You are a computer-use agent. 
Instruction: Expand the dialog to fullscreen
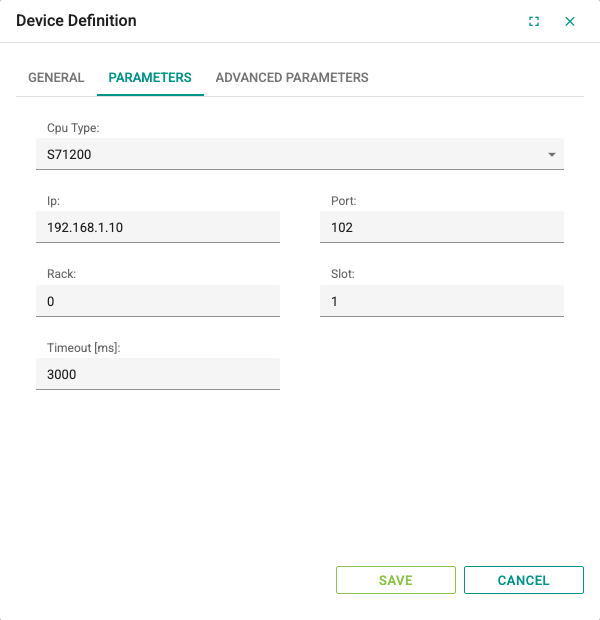534,21
